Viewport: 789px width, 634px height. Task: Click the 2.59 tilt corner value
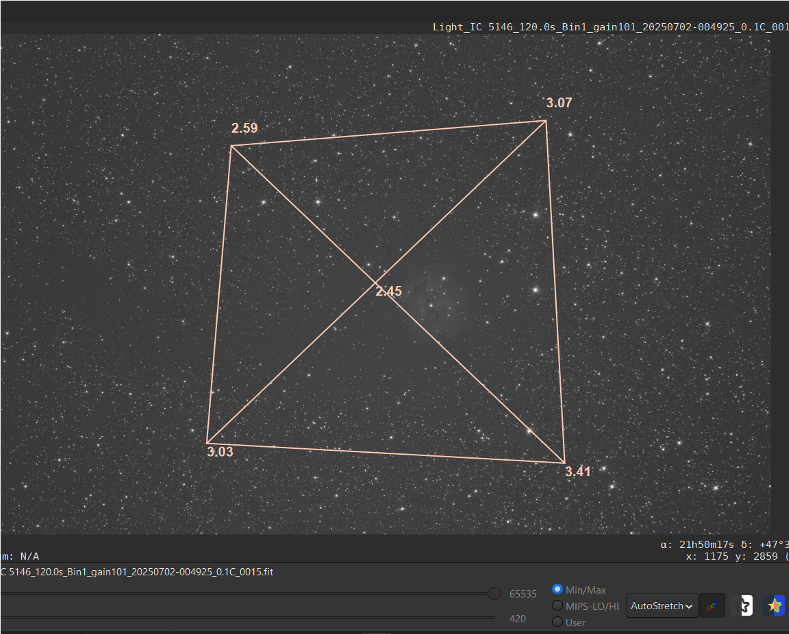coord(245,128)
